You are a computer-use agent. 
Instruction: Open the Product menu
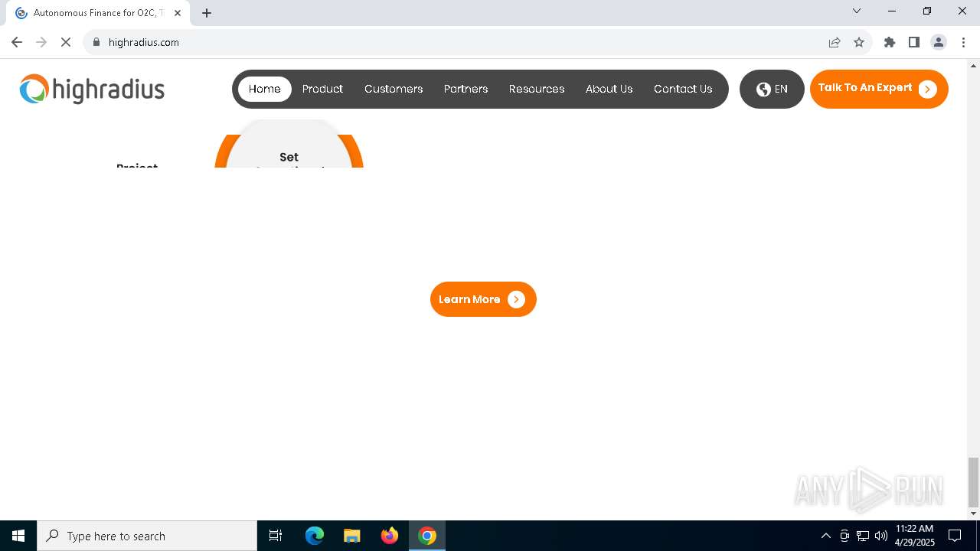pos(322,89)
